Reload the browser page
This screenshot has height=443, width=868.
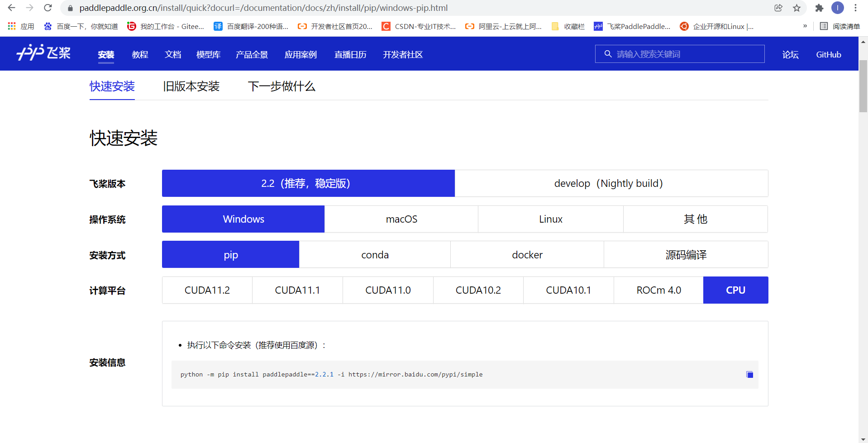click(48, 8)
